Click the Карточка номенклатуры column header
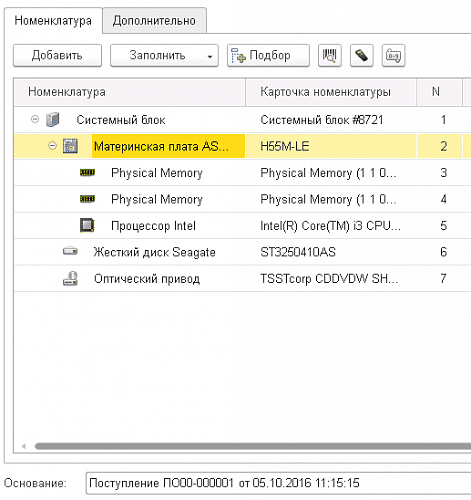The height and width of the screenshot is (500, 471). point(331,92)
